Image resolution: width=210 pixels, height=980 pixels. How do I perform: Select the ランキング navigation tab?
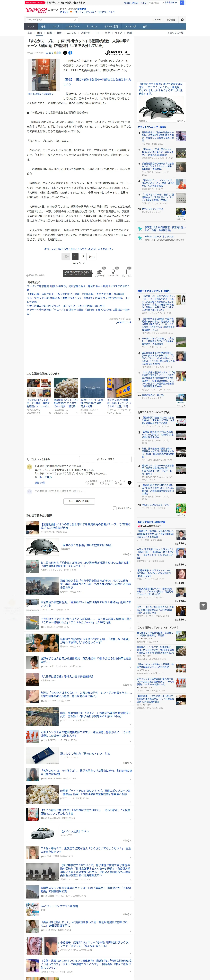(130, 27)
